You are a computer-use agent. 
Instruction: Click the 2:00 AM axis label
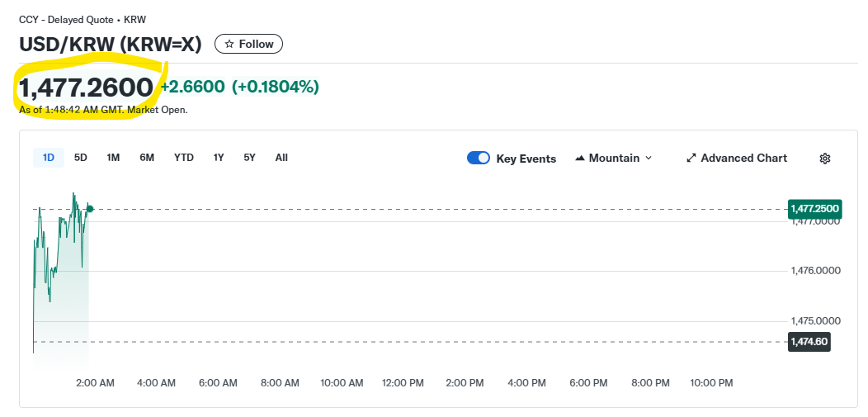point(95,383)
